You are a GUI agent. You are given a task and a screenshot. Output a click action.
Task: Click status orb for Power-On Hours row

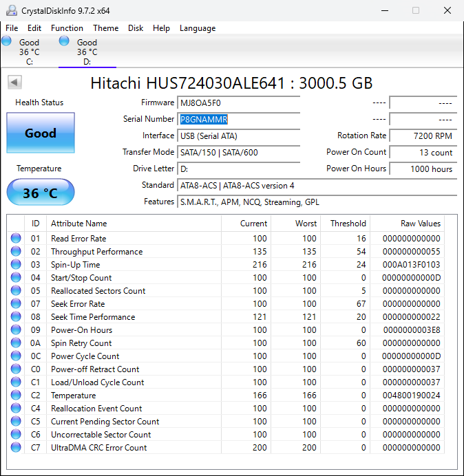point(16,329)
